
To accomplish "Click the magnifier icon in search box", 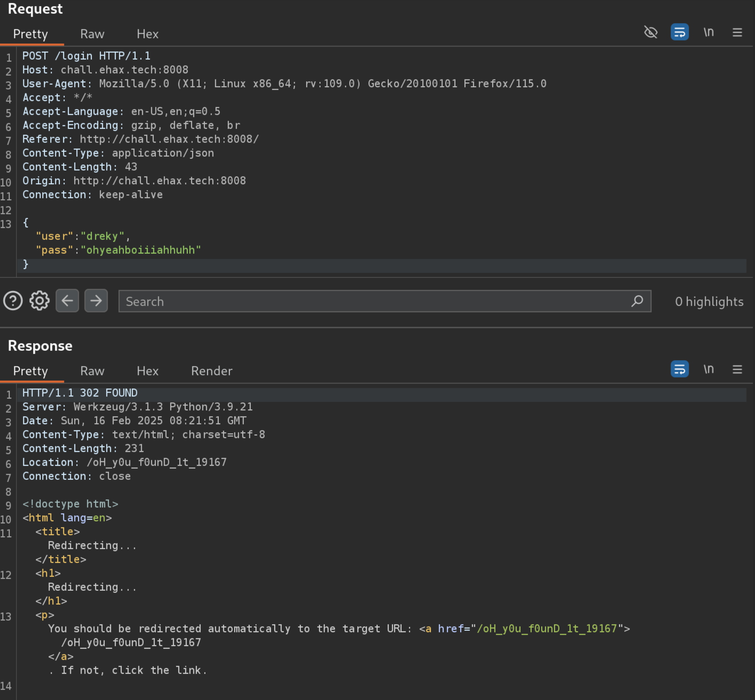I will [x=637, y=301].
